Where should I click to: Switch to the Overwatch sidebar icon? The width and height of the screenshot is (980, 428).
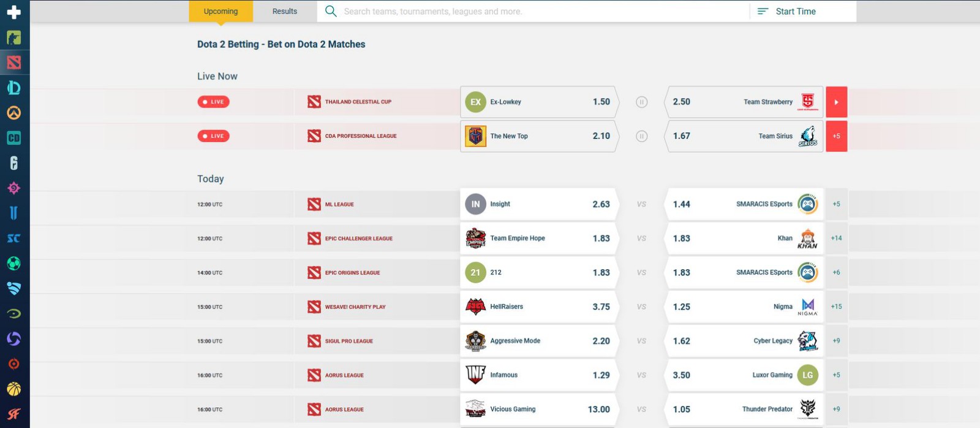tap(13, 113)
